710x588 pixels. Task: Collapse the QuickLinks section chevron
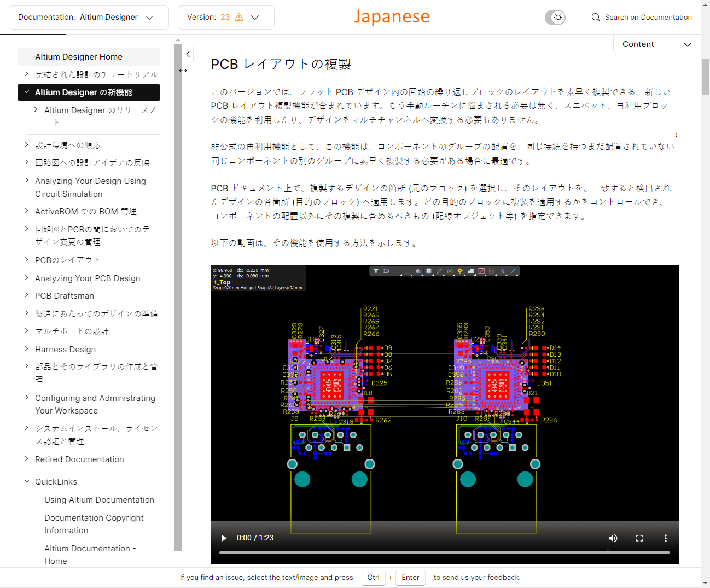point(26,481)
